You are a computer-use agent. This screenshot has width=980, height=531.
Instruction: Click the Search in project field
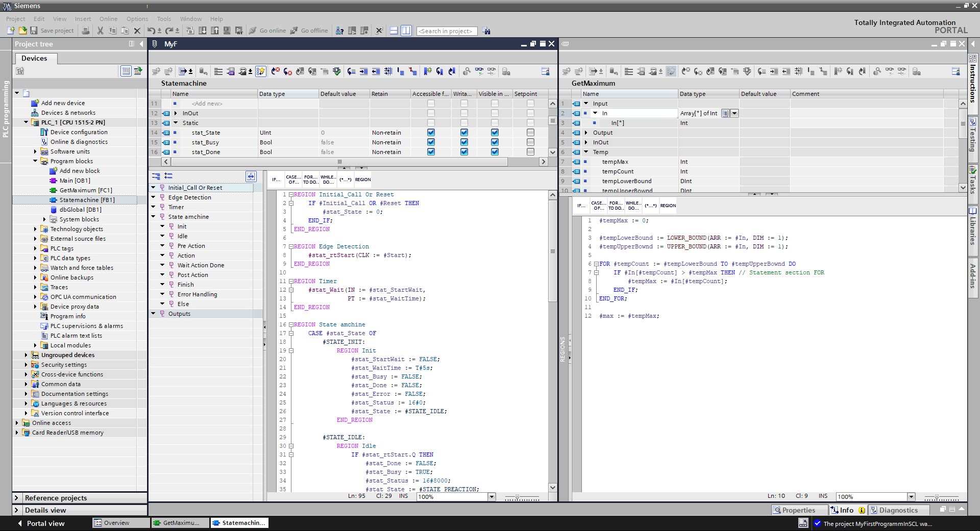point(447,31)
